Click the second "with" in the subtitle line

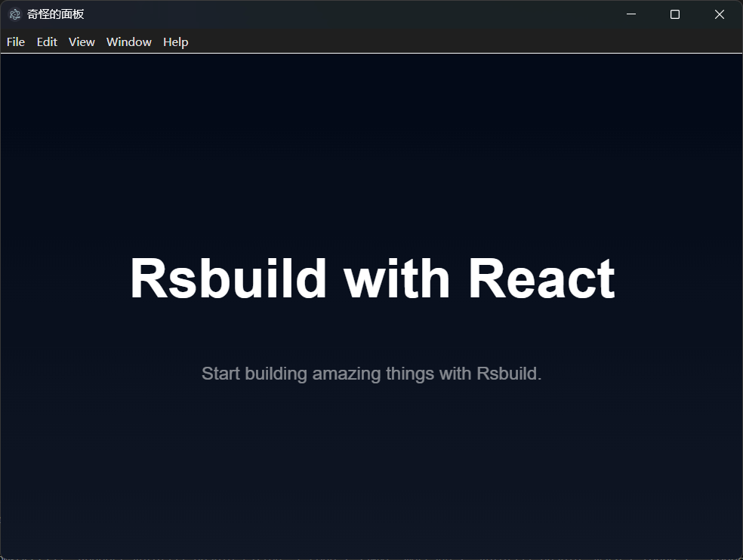[455, 374]
